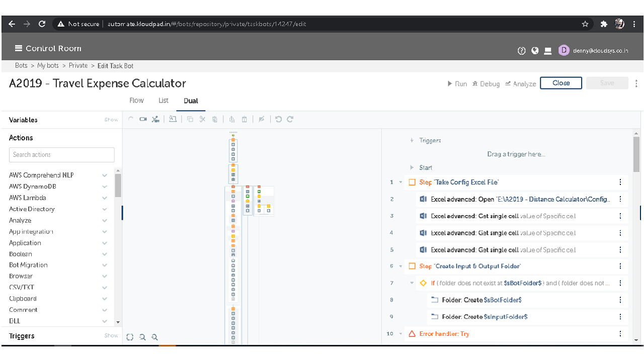Viewport: 644px width, 362px height.
Task: Click the undo arrow in toolbar
Action: [278, 119]
